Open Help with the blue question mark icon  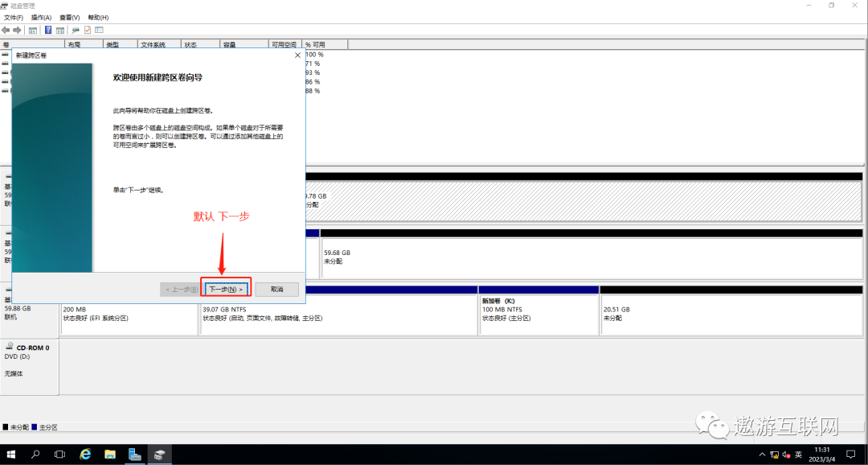pyautogui.click(x=49, y=30)
